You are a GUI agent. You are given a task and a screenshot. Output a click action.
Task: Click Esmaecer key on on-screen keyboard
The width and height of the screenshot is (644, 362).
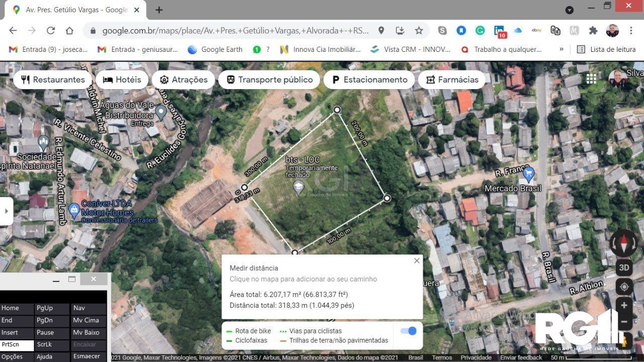click(89, 356)
